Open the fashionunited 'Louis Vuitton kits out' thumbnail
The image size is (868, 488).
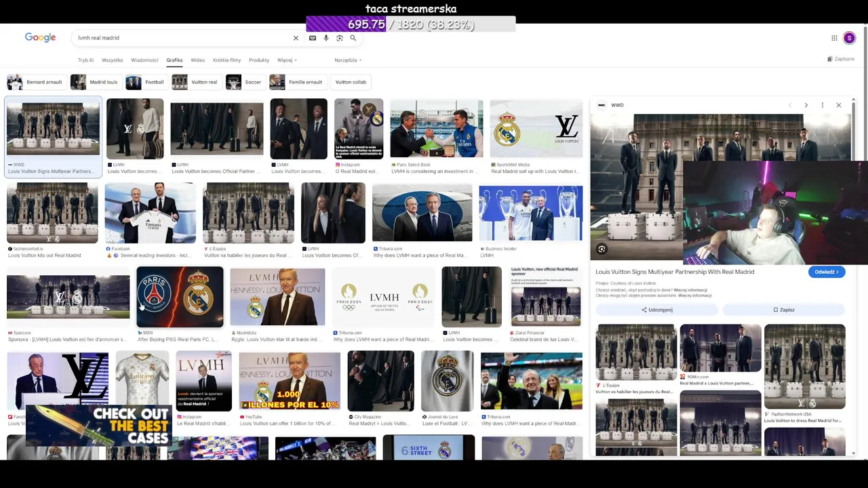click(x=52, y=213)
